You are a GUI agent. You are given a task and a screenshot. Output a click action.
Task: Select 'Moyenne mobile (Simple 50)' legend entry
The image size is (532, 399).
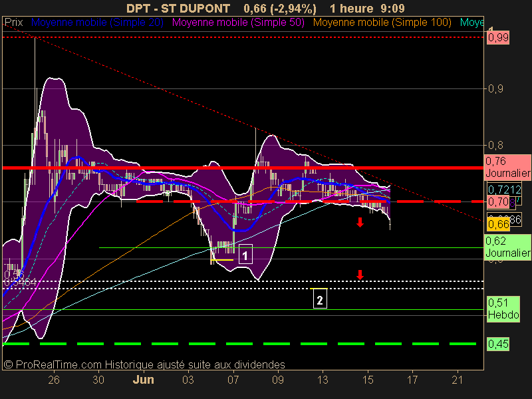pyautogui.click(x=239, y=23)
